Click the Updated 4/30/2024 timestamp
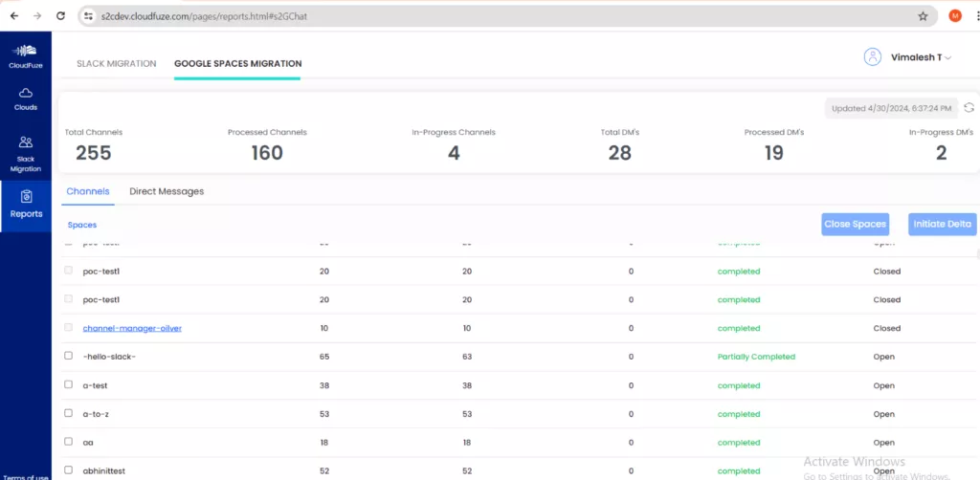980x480 pixels. pyautogui.click(x=891, y=108)
